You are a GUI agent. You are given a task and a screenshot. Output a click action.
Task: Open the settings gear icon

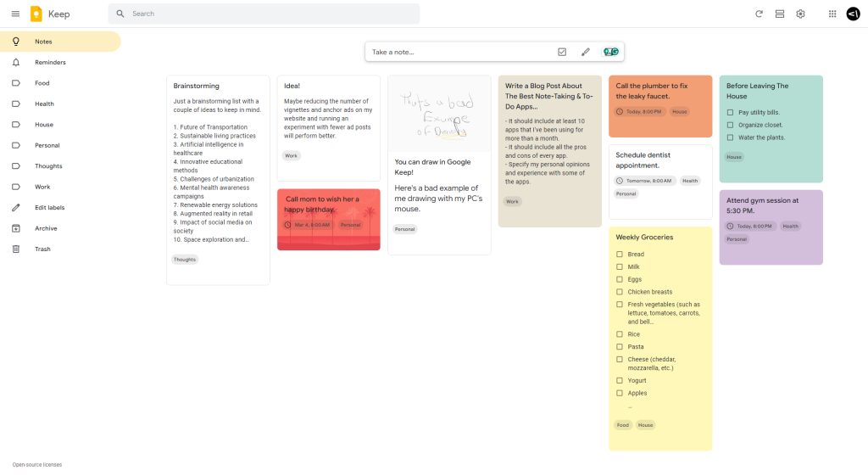(800, 14)
